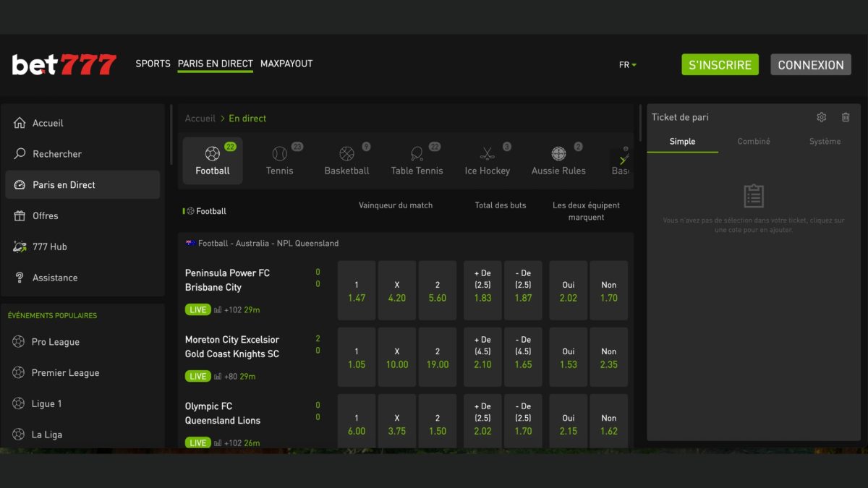Choose Table Tennis sport category
This screenshot has height=488, width=868.
pos(417,160)
